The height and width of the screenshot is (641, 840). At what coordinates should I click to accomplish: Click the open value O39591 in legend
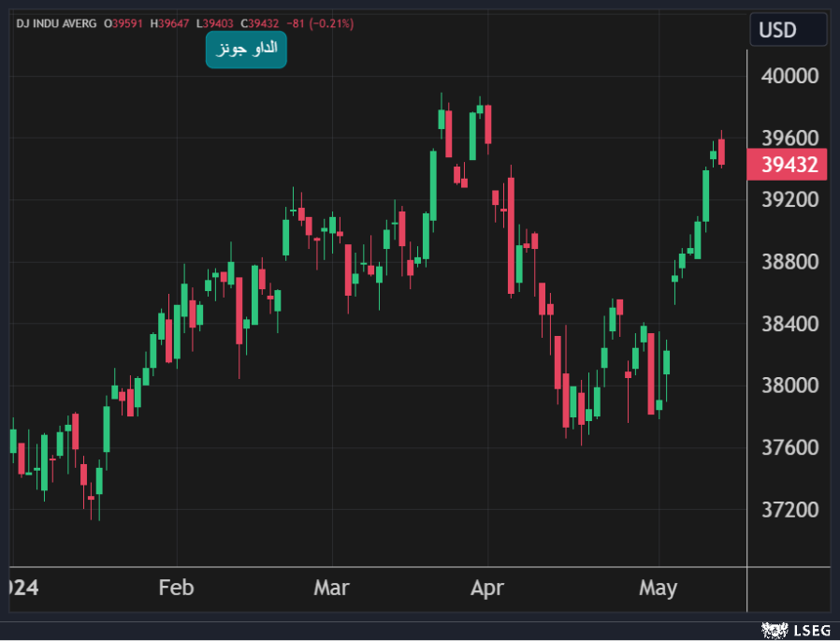pos(122,23)
